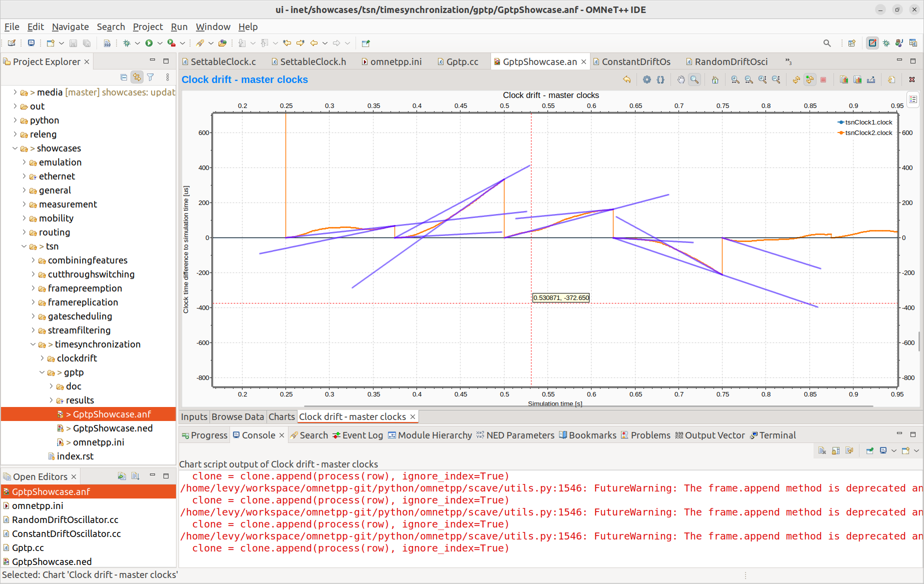Toggle the Zoom tool selection
924x584 pixels.
click(x=694, y=79)
